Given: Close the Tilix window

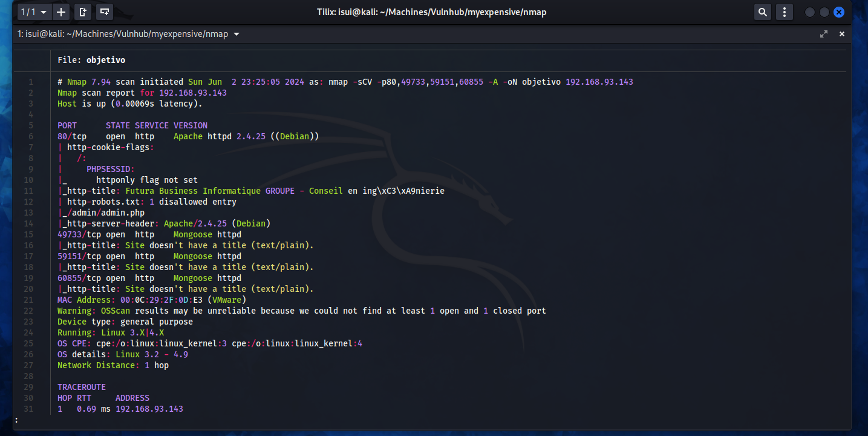Looking at the screenshot, I should point(838,12).
